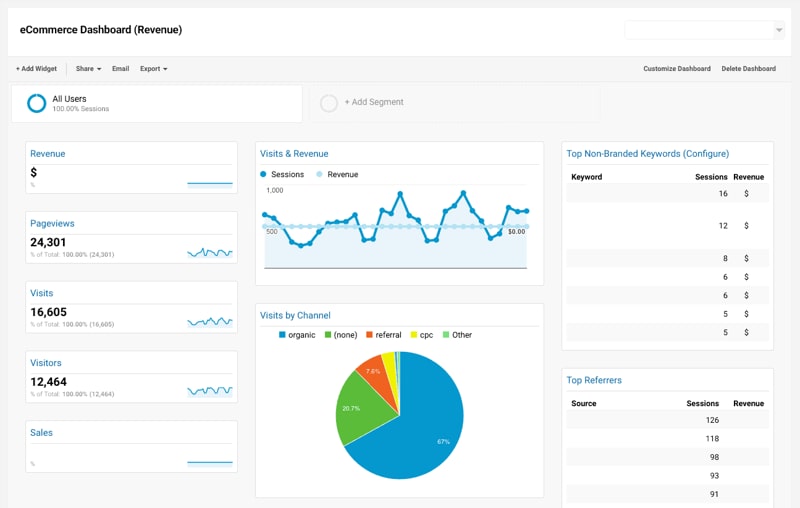Select the referrer row with 126 sessions
Viewport: 800px width, 508px height.
pyautogui.click(x=667, y=420)
